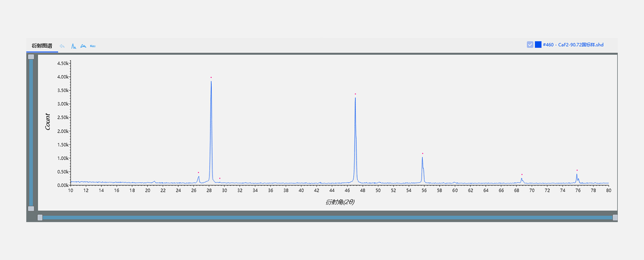Image resolution: width=644 pixels, height=260 pixels.
Task: Click the 10 x-axis tick label
Action: (71, 190)
